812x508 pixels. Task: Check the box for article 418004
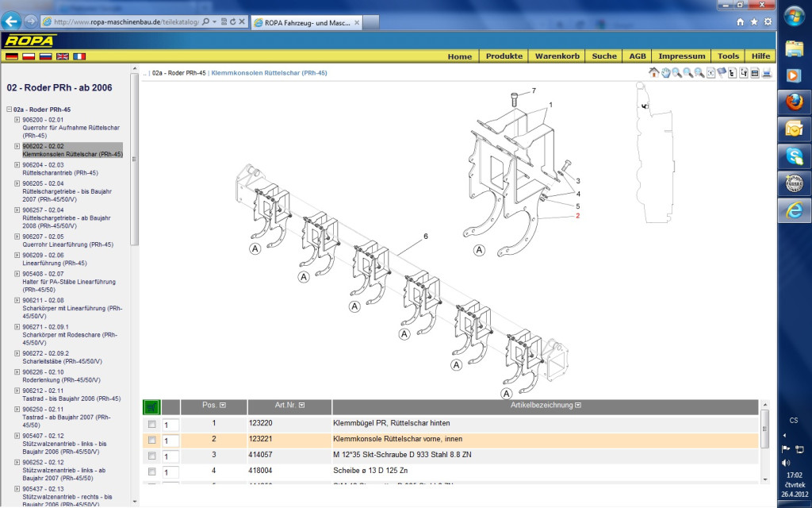click(151, 471)
